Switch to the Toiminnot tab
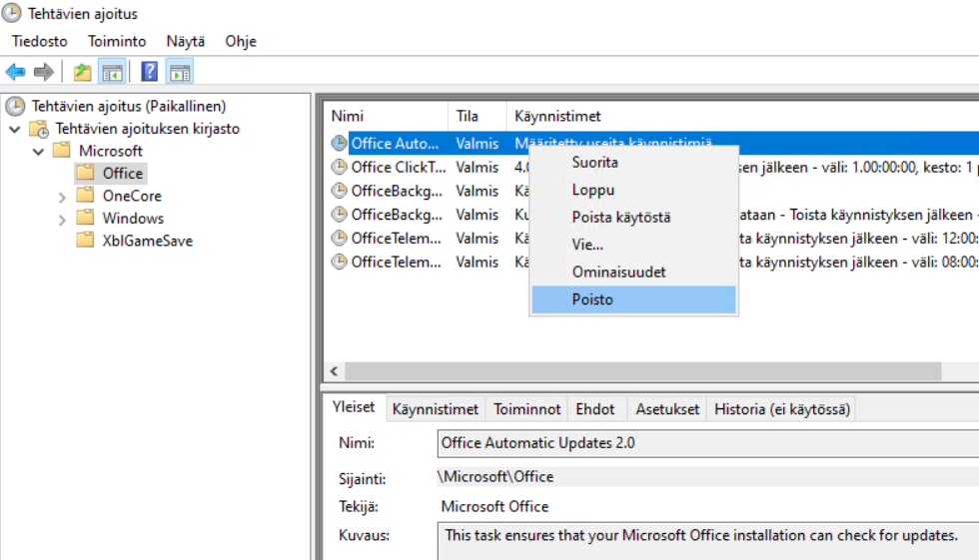Viewport: 979px width, 560px height. click(x=527, y=409)
